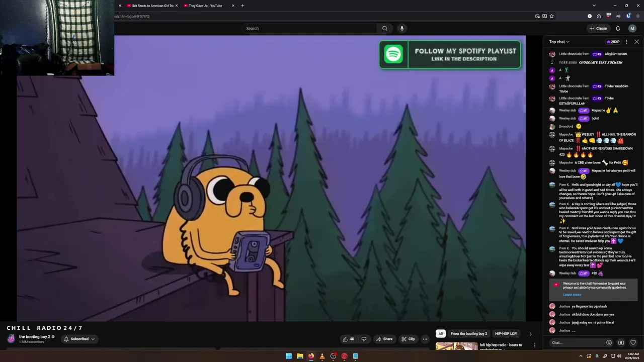This screenshot has height=362, width=644.
Task: Open File Explorer from taskbar
Action: [300, 356]
